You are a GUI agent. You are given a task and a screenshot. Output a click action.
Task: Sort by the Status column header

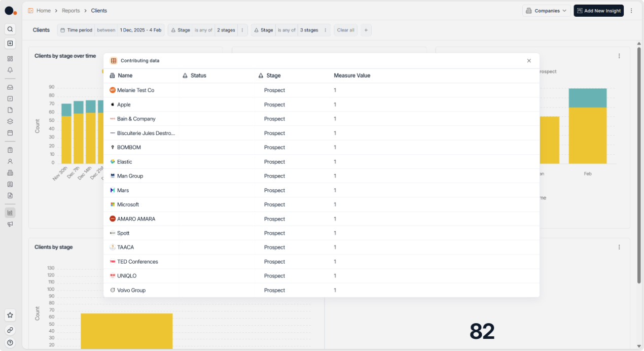(198, 76)
